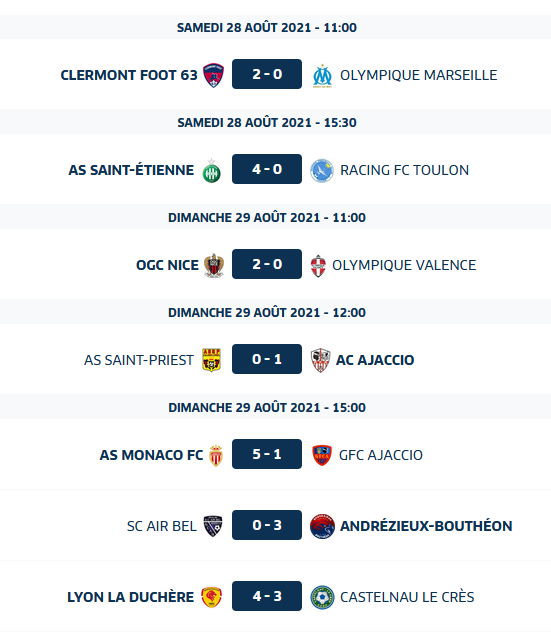This screenshot has height=636, width=551.
Task: Click the OLYMPIQUE MARSEILLE team name
Action: point(418,75)
